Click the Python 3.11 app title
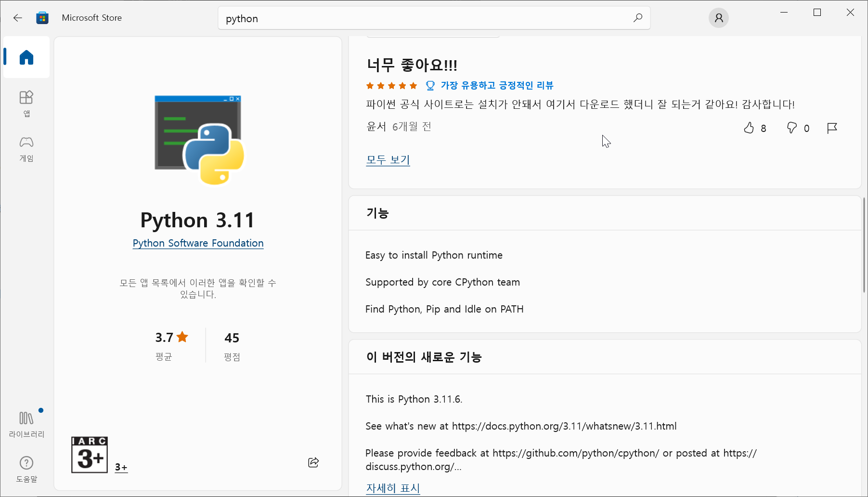The image size is (868, 497). (197, 220)
